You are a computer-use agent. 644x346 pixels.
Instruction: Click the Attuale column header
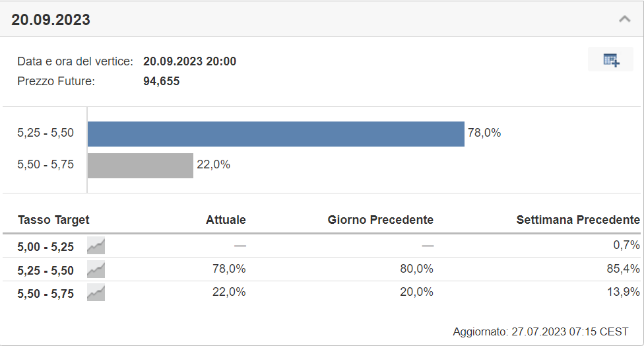pos(226,220)
